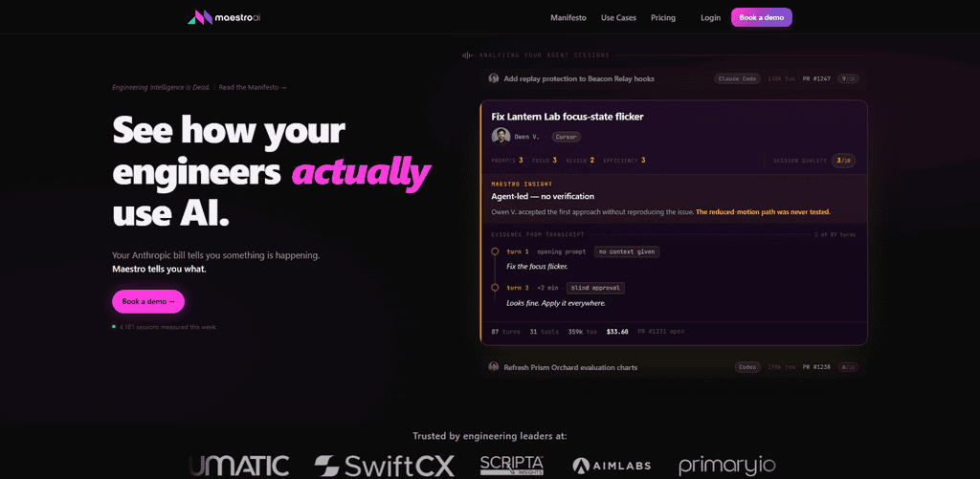Click the 359k tok stat
This screenshot has width=980, height=479.
tap(583, 332)
